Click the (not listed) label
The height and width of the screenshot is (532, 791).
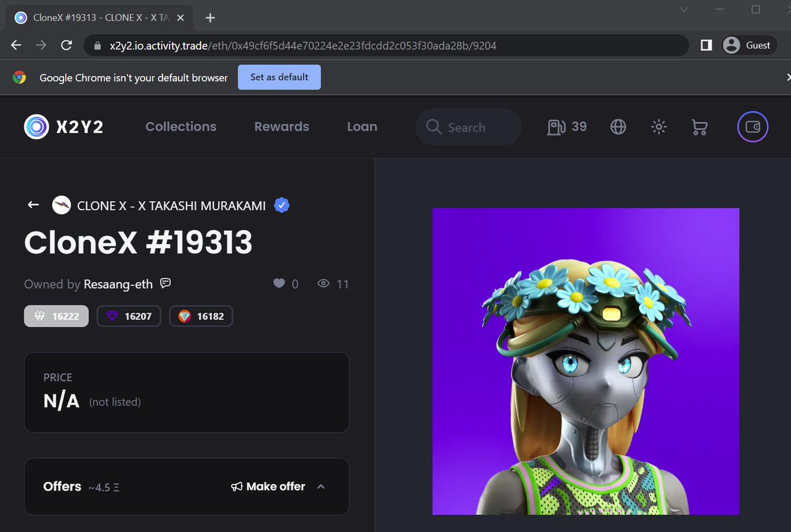115,401
